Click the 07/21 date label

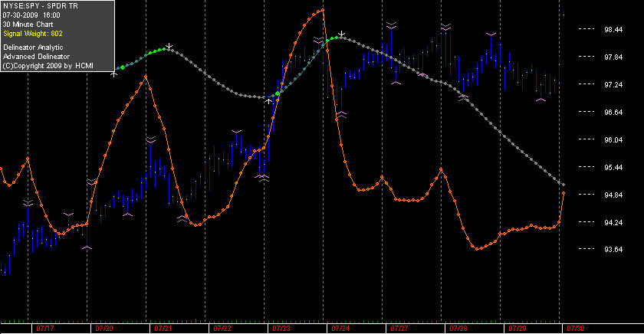point(163,329)
